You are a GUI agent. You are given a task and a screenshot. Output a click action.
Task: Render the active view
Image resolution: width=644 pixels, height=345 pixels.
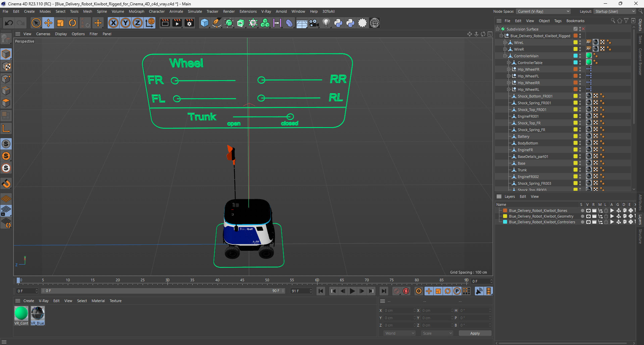tap(165, 23)
